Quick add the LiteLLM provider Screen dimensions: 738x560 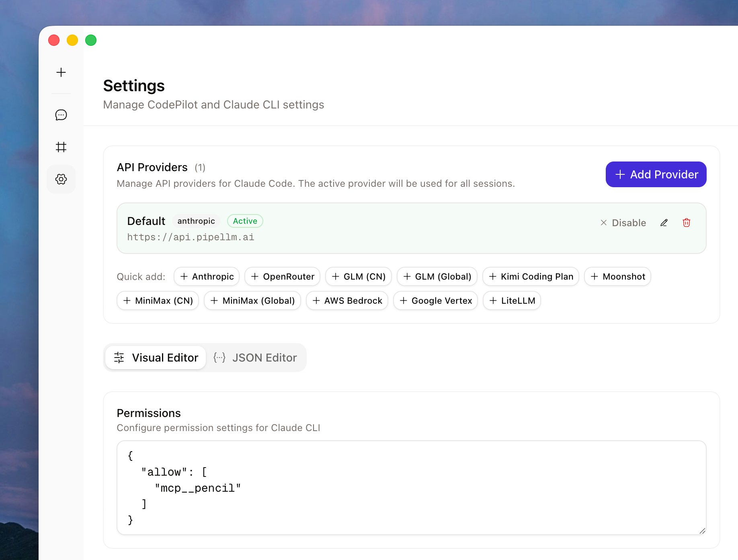tap(512, 300)
